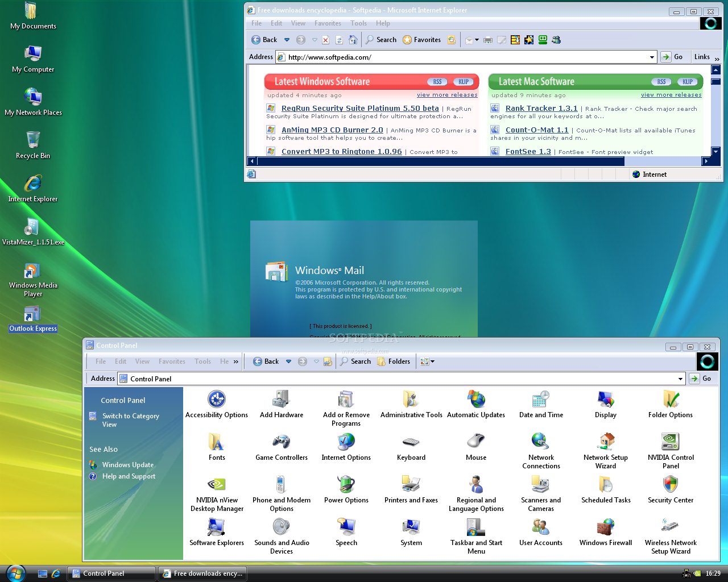Expand the Internet Explorer address bar dropdown
Viewport: 728px width, 582px height.
(652, 57)
